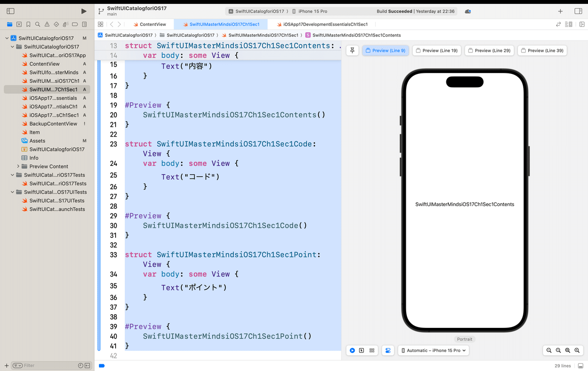588x371 pixels.
Task: Open the Report navigator
Action: pos(85,24)
